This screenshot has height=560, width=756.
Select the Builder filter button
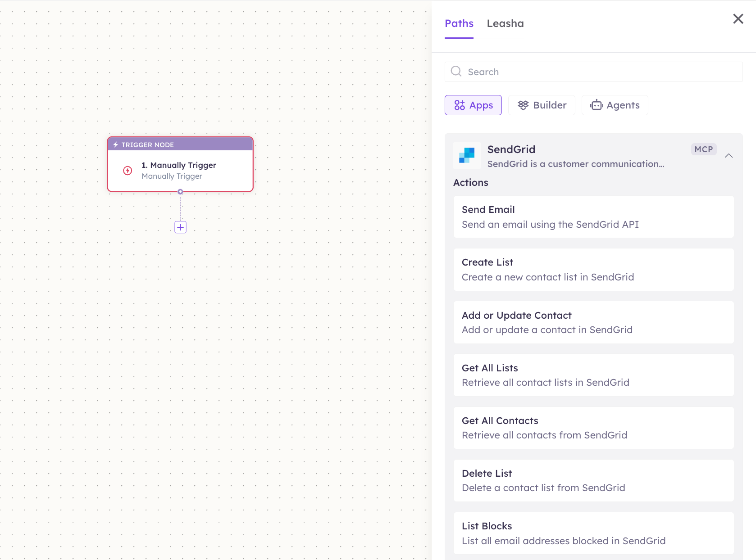[x=542, y=105]
